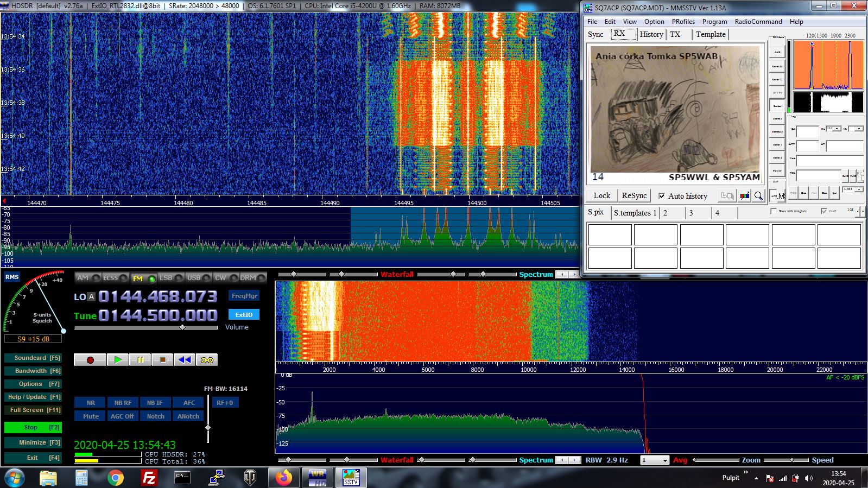Start recording with the red record button
The height and width of the screenshot is (488, 868).
pyautogui.click(x=90, y=360)
